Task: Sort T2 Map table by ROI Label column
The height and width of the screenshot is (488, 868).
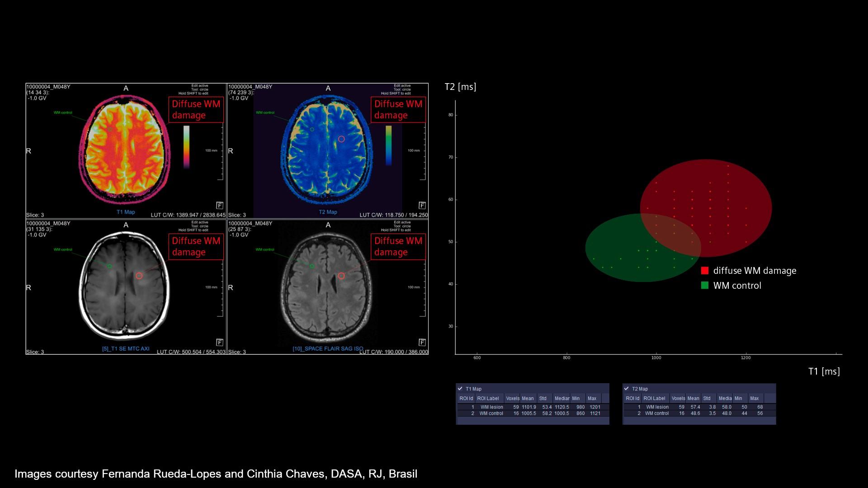Action: [654, 399]
